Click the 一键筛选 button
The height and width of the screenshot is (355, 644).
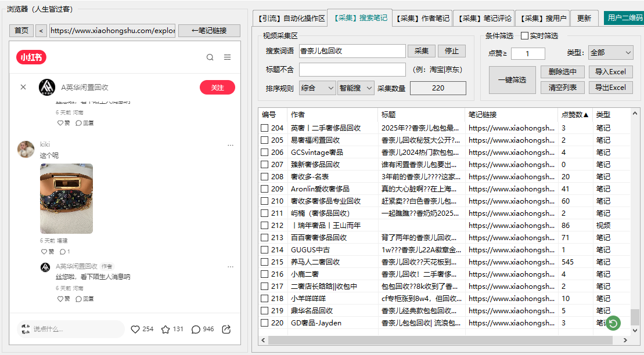pyautogui.click(x=512, y=79)
